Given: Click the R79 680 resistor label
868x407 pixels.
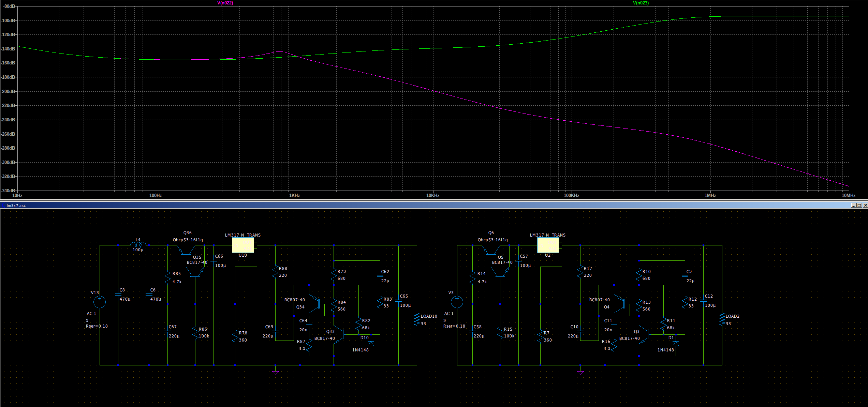Looking at the screenshot, I should coord(341,275).
